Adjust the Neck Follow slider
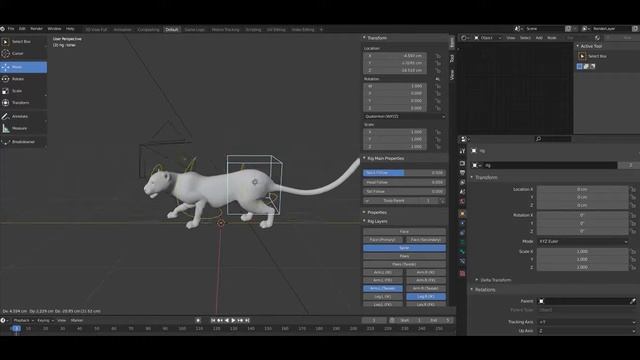This screenshot has width=640, height=360. 404,173
